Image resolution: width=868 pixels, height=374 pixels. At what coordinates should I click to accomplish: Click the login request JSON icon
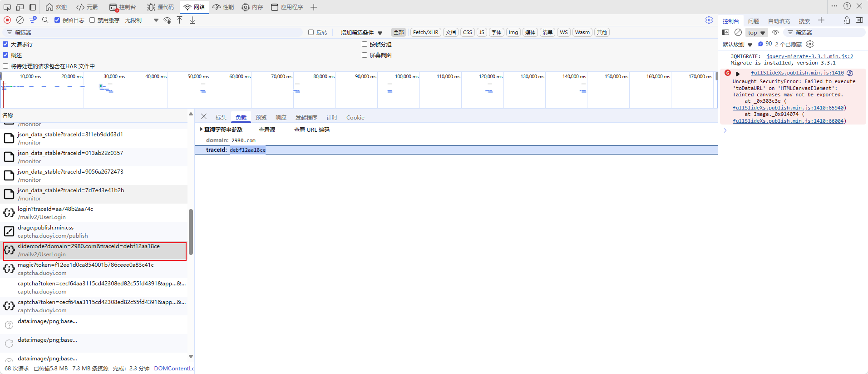pos(9,213)
